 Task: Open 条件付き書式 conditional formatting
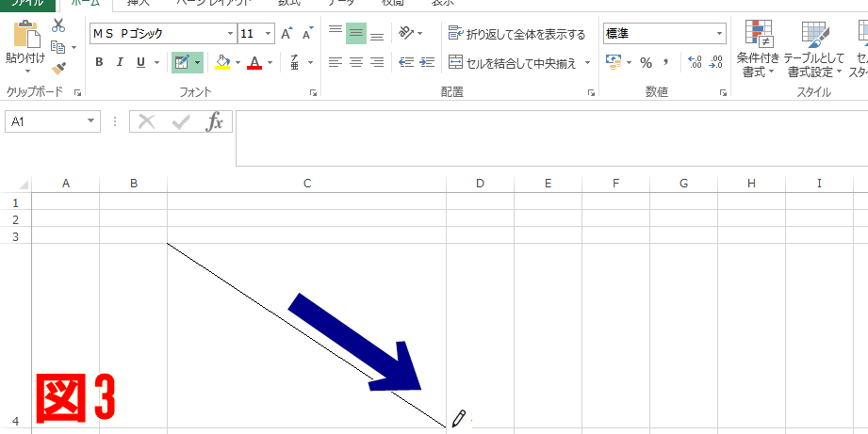(x=759, y=50)
